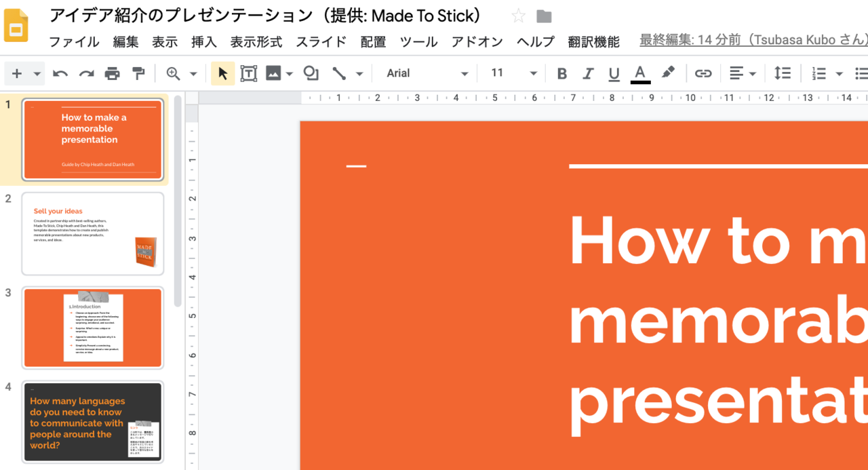Click the insert link icon
Viewport: 868px width, 470px height.
[703, 73]
